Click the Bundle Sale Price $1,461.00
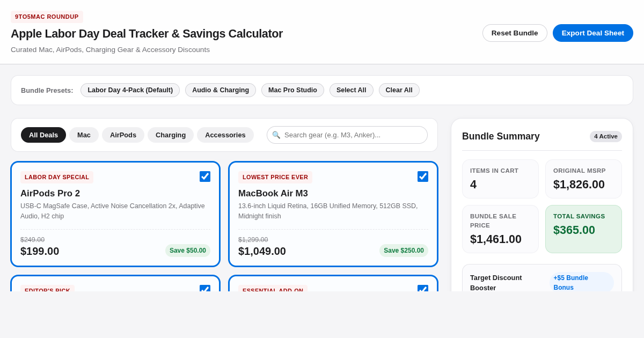The height and width of the screenshot is (338, 644). click(496, 239)
